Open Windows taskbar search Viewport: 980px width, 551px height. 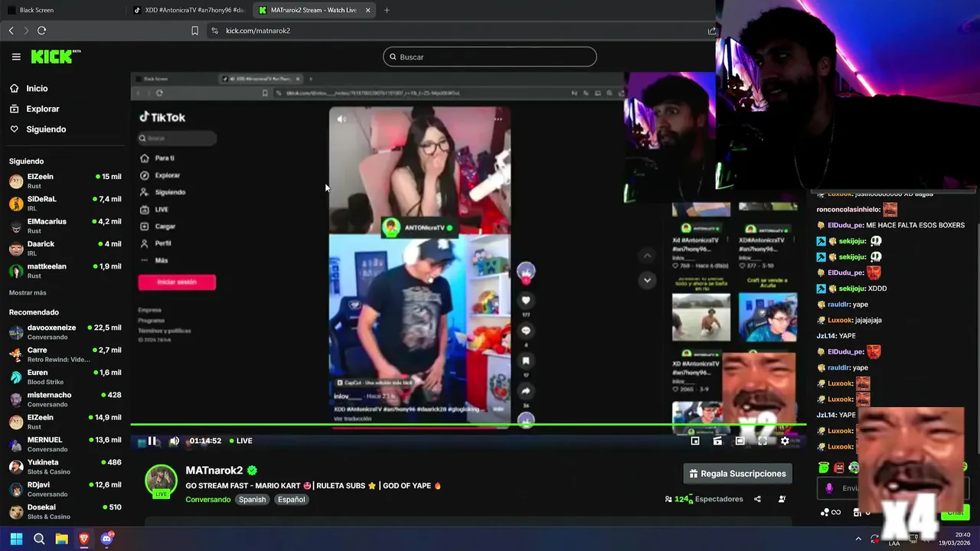[39, 539]
